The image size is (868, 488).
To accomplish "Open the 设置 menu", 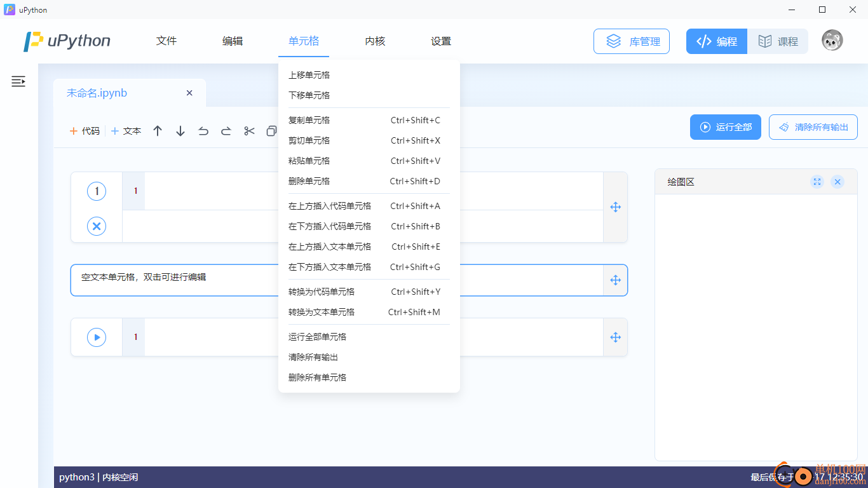I will point(441,41).
